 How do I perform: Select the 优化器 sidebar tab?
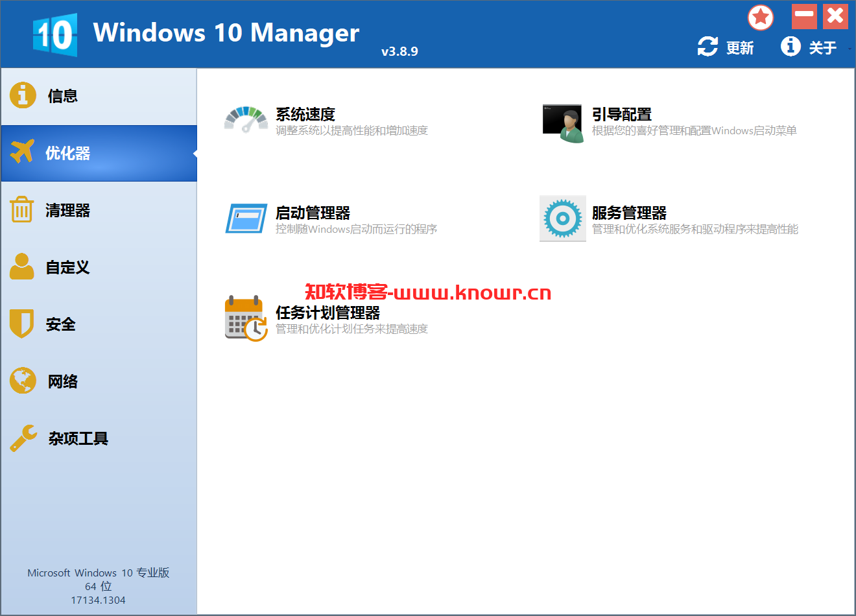tap(99, 153)
